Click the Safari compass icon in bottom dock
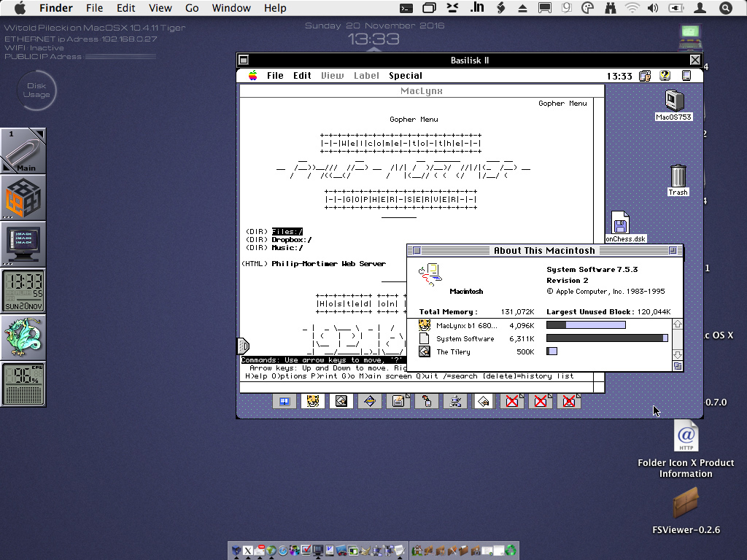The width and height of the screenshot is (747, 560). pyautogui.click(x=282, y=551)
